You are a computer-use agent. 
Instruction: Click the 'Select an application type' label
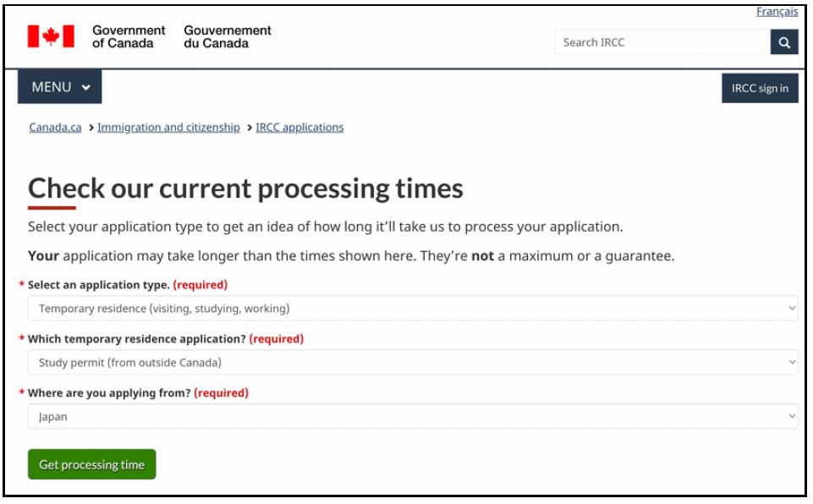click(98, 285)
